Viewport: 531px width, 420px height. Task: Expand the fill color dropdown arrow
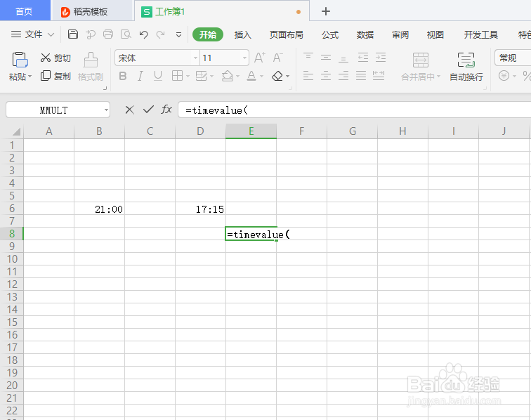pyautogui.click(x=237, y=77)
